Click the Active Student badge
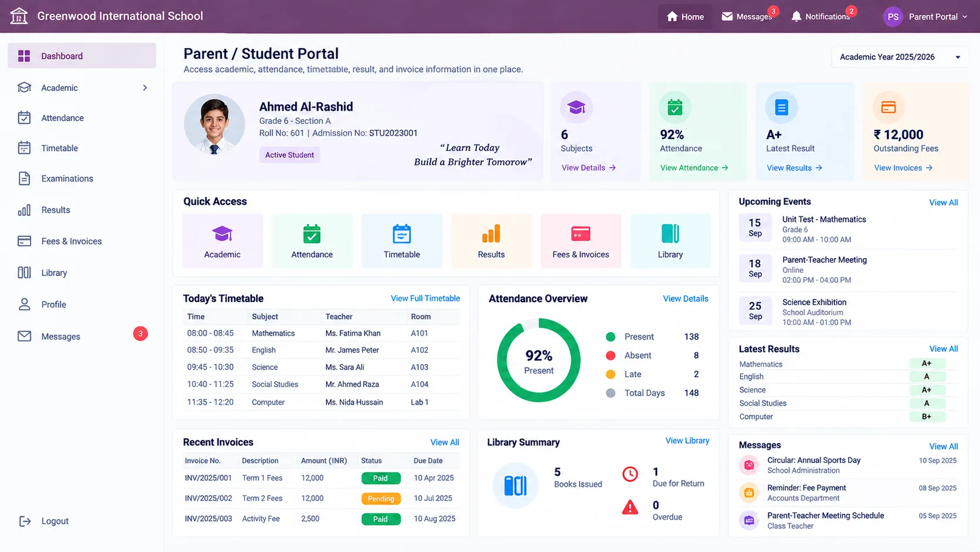Image resolution: width=980 pixels, height=552 pixels. (290, 155)
